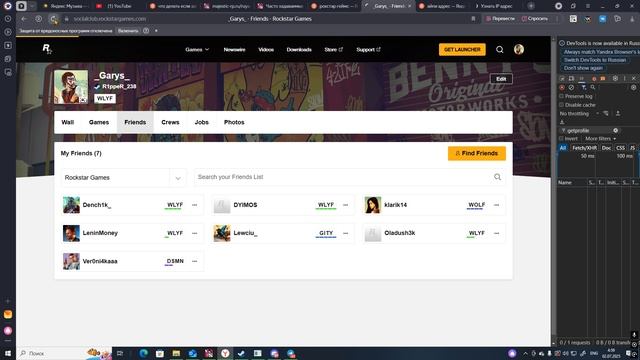This screenshot has width=640, height=360.
Task: Open Lewciu_ profile name
Action: tap(245, 233)
